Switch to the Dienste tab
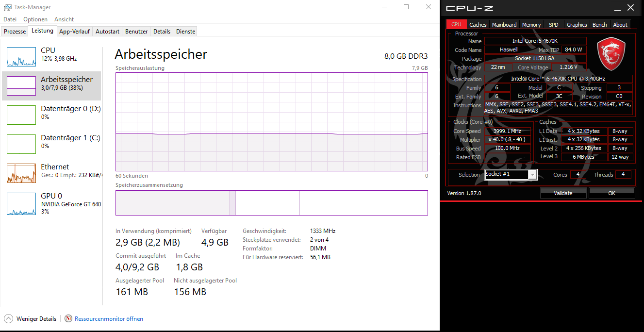Image resolution: width=644 pixels, height=332 pixels. coord(185,32)
